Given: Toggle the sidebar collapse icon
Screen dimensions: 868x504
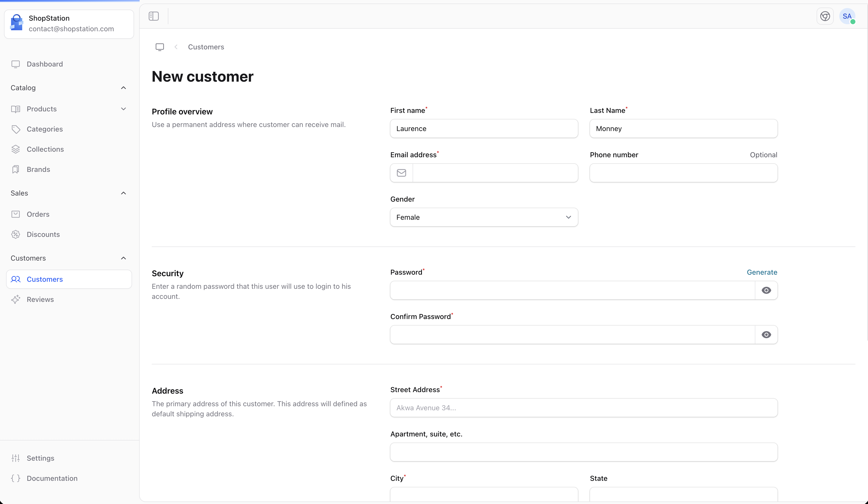Looking at the screenshot, I should pos(153,16).
